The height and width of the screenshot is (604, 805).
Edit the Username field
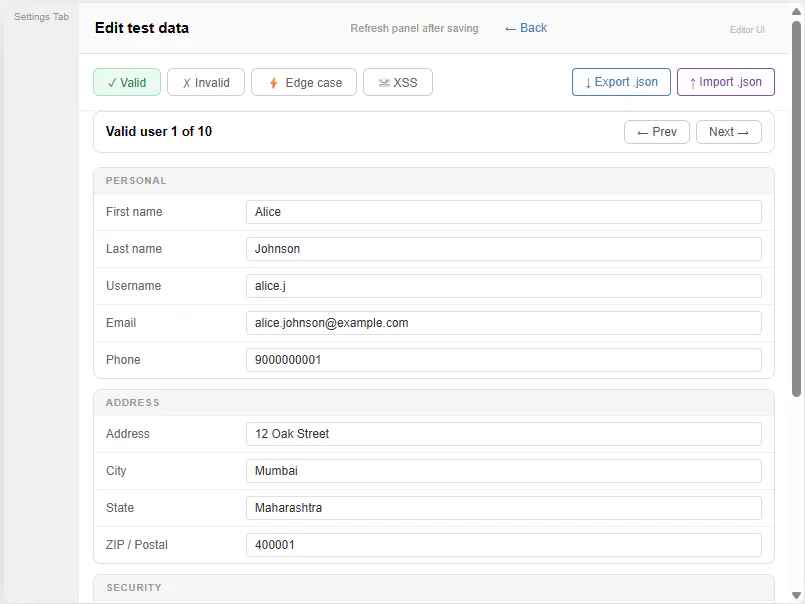[504, 286]
